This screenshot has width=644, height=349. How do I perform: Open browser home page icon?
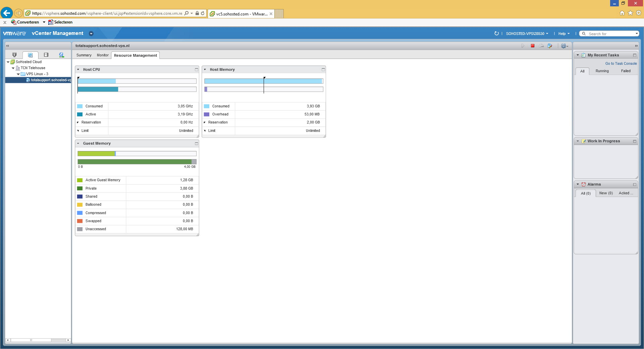click(x=622, y=13)
